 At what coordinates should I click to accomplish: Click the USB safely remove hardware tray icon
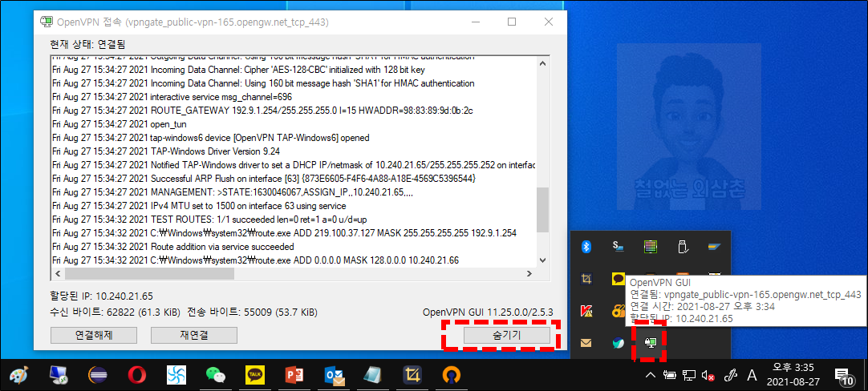(x=683, y=247)
